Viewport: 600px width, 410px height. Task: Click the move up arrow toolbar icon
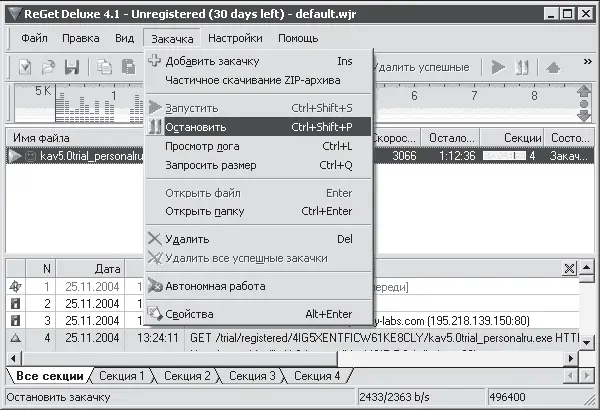[553, 67]
